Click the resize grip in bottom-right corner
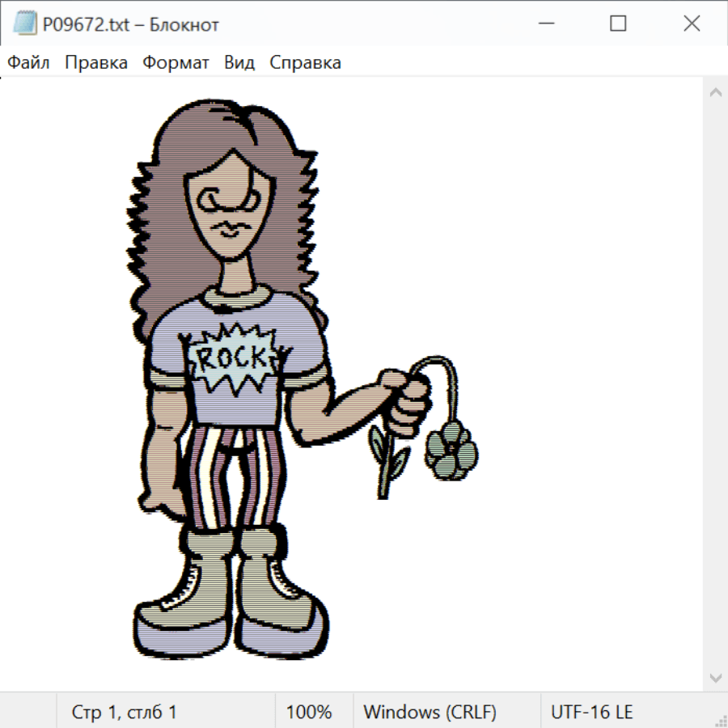Image resolution: width=728 pixels, height=728 pixels. tap(720, 720)
